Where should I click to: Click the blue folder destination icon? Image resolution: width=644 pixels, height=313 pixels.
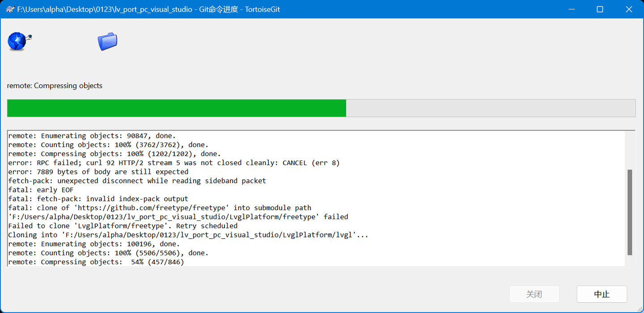pos(107,41)
